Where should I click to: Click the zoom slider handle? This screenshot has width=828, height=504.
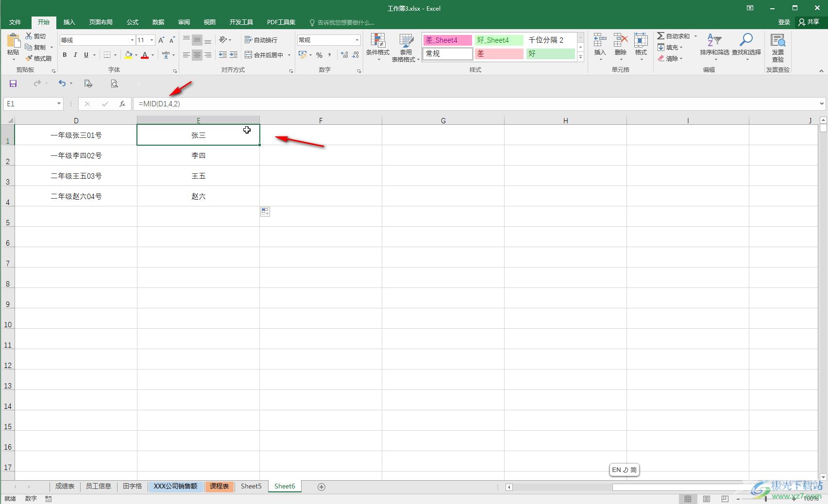[x=766, y=499]
